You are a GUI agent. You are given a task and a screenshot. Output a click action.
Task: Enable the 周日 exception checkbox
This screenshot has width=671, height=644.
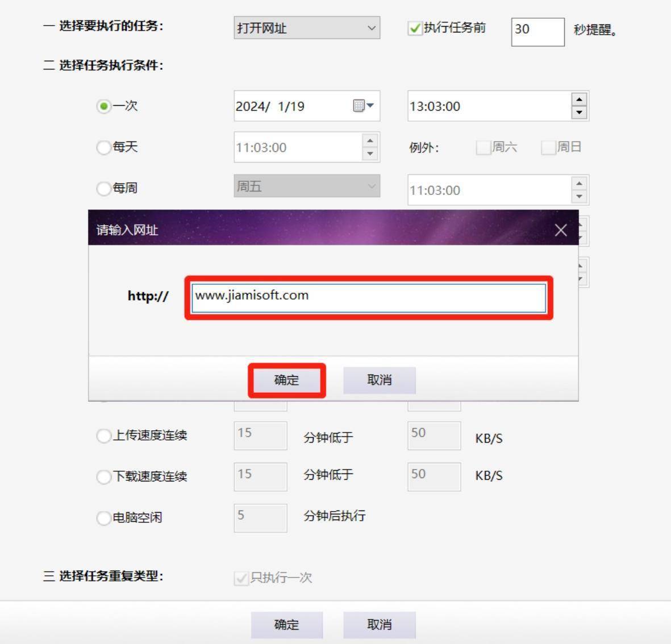point(548,147)
